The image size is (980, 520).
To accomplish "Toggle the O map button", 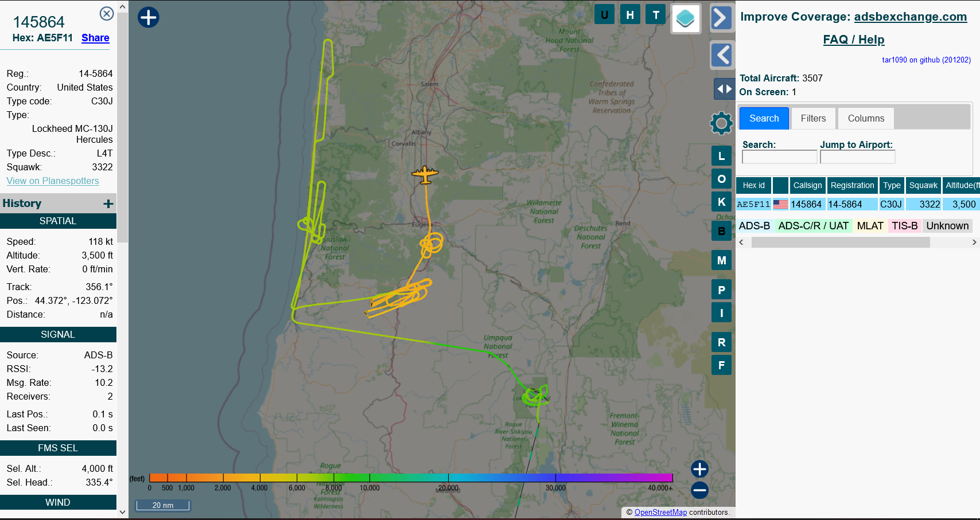I will click(722, 179).
